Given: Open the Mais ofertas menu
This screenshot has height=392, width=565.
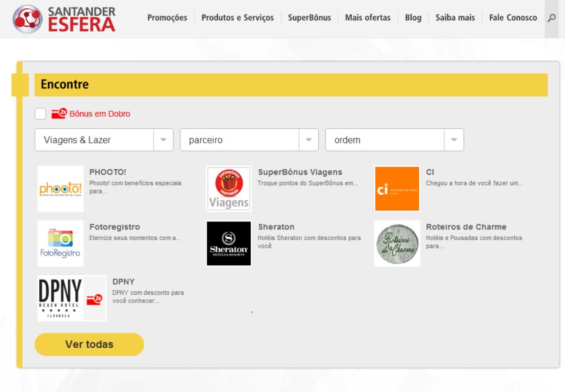Looking at the screenshot, I should coord(368,18).
